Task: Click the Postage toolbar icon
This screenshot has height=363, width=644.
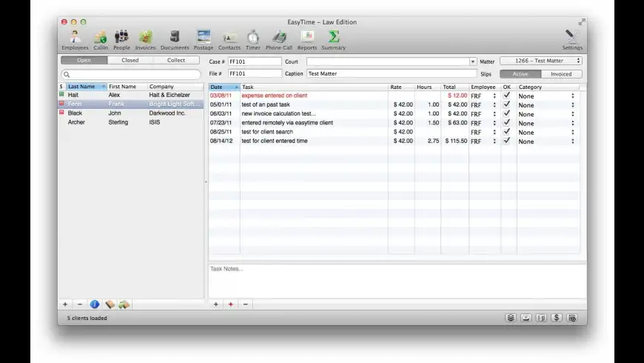Action: (x=204, y=39)
